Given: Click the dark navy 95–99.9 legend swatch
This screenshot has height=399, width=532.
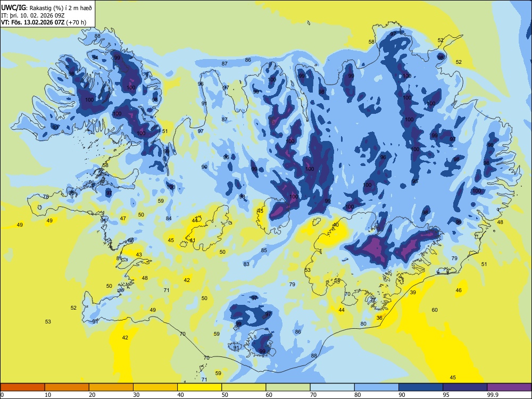Looking at the screenshot, I should click(x=465, y=387).
